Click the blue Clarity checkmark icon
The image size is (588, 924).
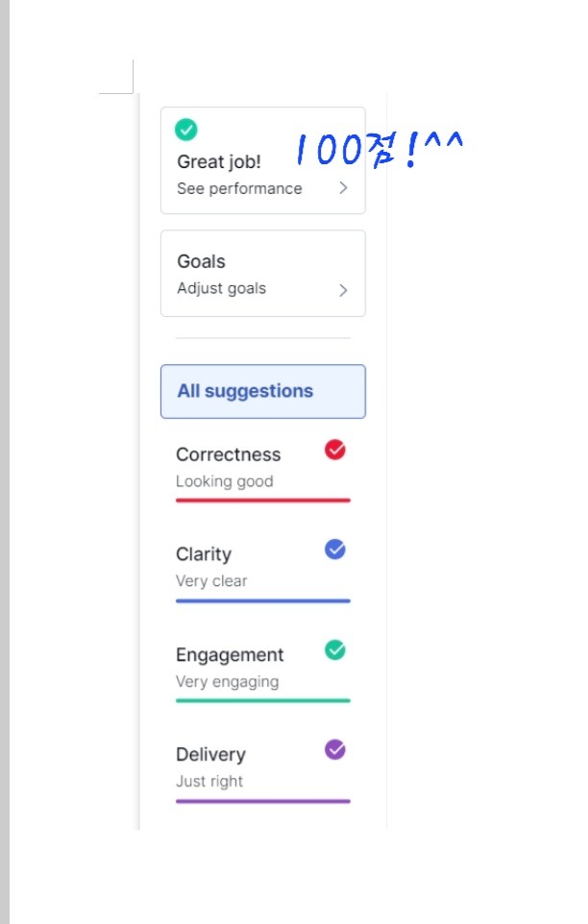[x=335, y=549]
